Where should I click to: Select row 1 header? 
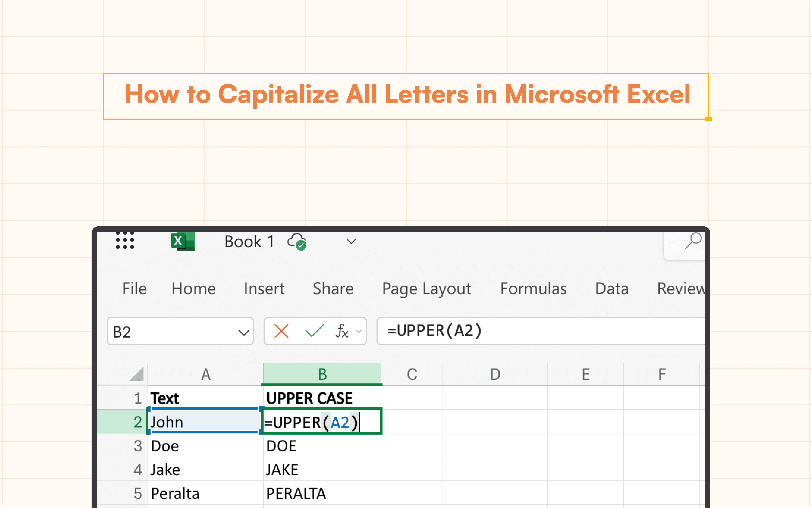point(123,398)
